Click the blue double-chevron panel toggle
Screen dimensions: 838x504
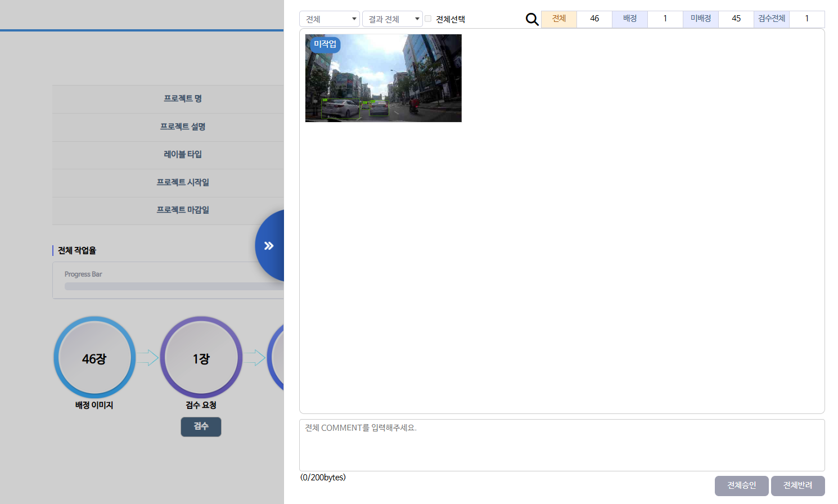270,246
